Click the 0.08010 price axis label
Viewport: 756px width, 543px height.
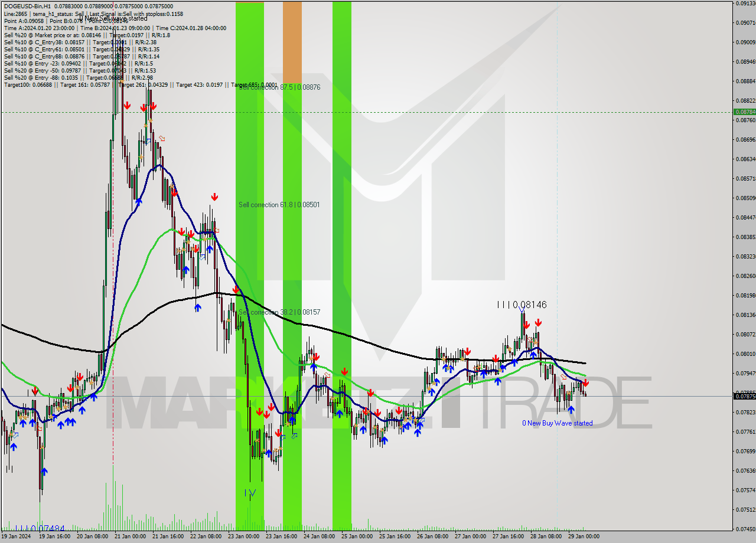(x=745, y=354)
